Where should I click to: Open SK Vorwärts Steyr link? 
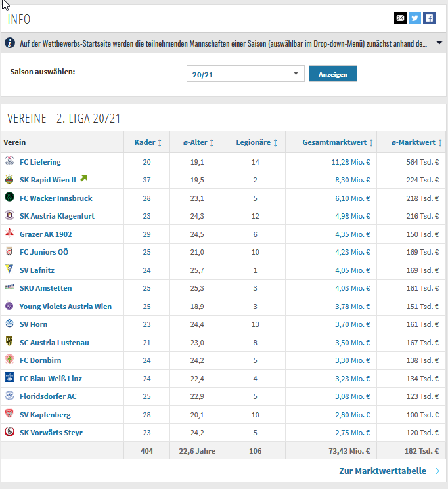point(51,433)
